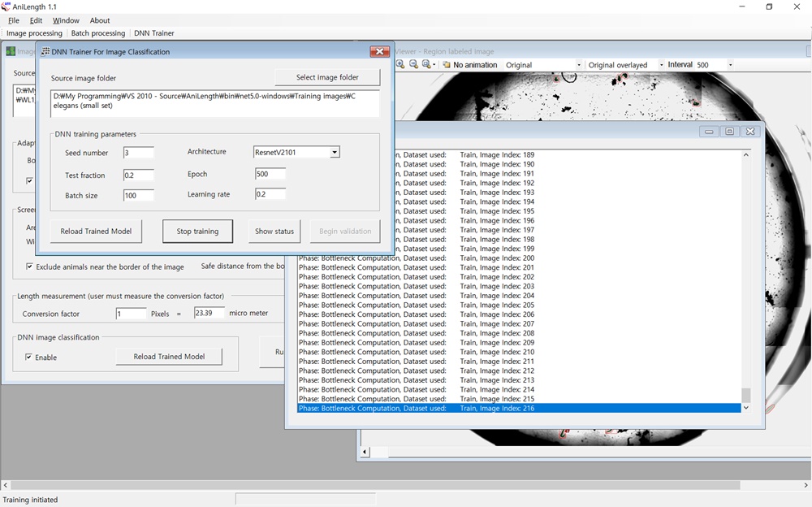Click the log list scroll-down arrow
This screenshot has height=507, width=812.
[745, 408]
